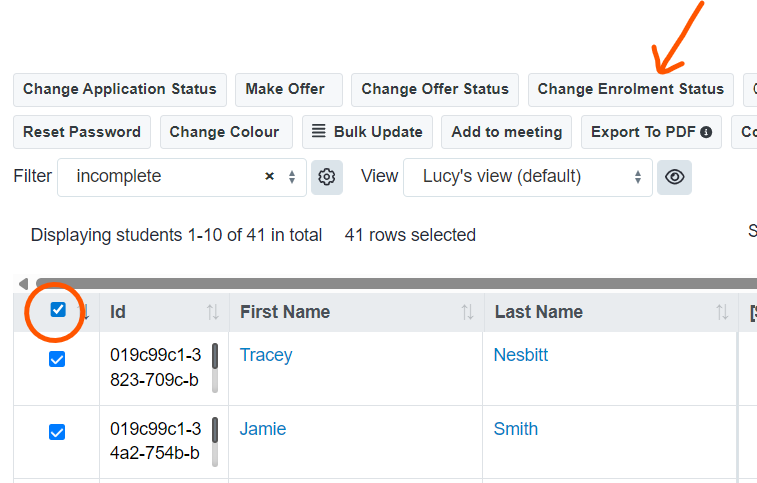Sort by First Name using arrows icon
Image resolution: width=757 pixels, height=483 pixels.
[467, 312]
